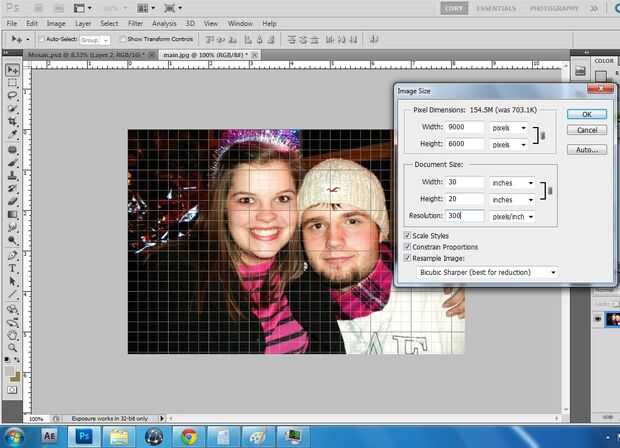
Task: Select the Move tool in the toolbox
Action: point(13,70)
